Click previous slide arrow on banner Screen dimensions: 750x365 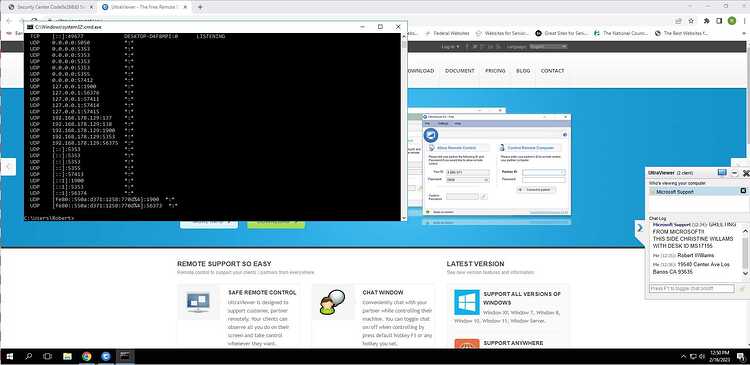click(x=8, y=166)
